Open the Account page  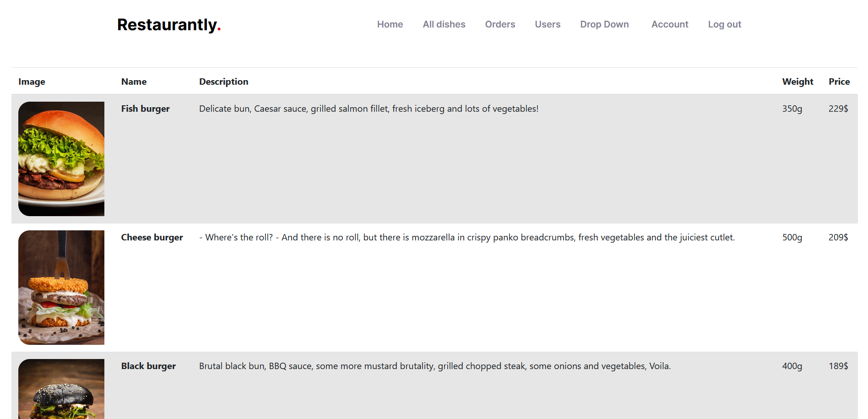tap(670, 24)
